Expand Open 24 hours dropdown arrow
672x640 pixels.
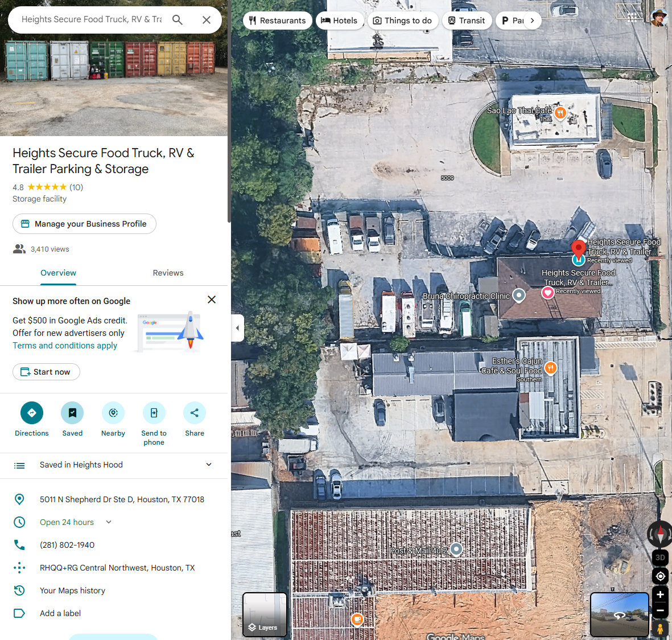(x=109, y=522)
